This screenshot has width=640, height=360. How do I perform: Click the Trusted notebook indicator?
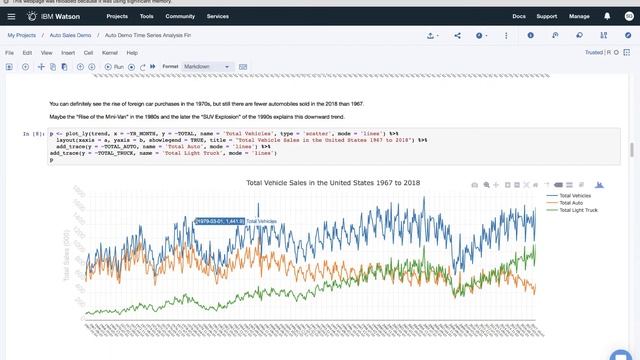click(594, 52)
